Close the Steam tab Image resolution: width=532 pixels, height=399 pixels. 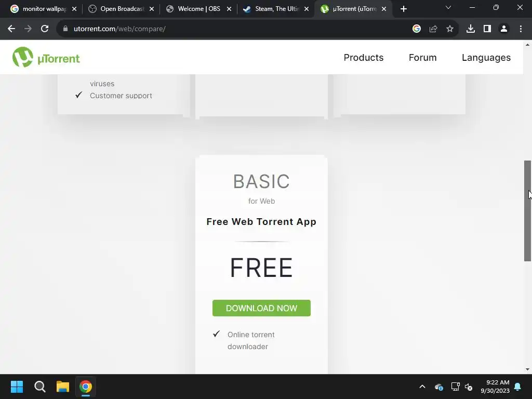tap(307, 9)
